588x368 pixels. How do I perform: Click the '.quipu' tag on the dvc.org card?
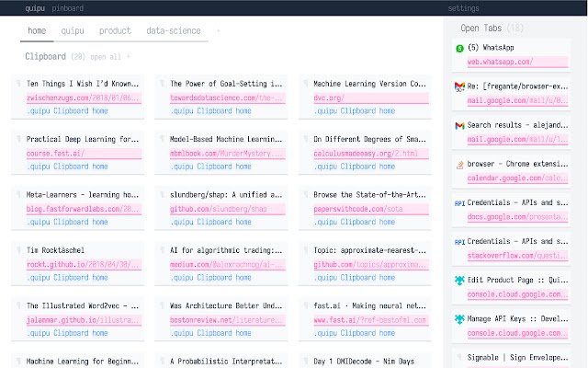(325, 111)
